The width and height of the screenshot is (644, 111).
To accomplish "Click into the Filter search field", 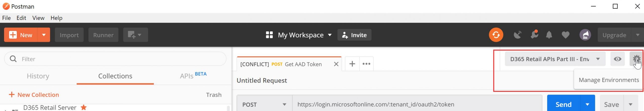I will pyautogui.click(x=115, y=59).
